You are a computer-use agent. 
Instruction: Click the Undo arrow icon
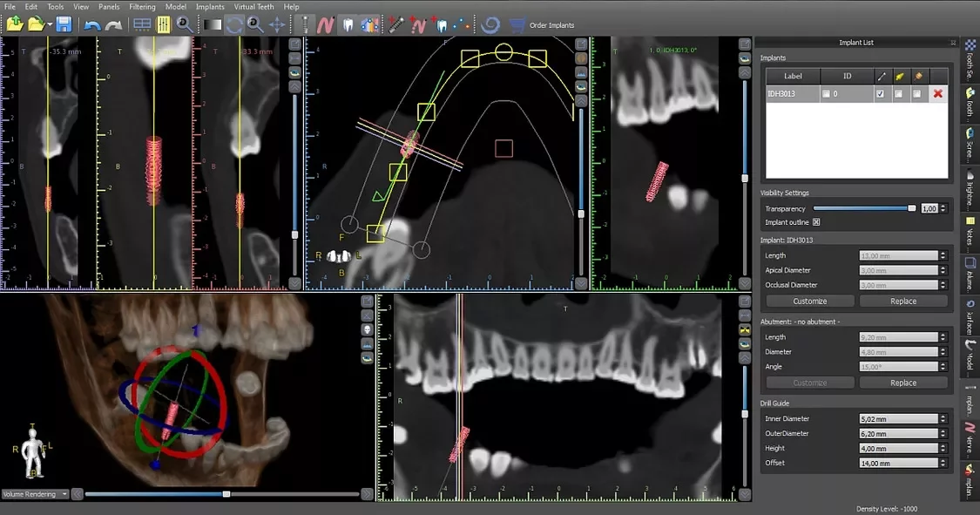point(92,25)
